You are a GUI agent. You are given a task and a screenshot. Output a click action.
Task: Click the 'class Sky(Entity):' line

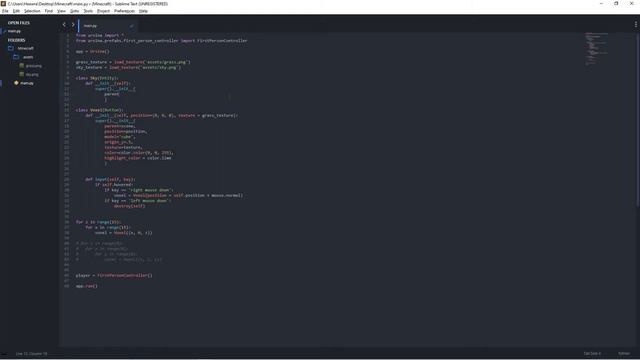(x=97, y=78)
